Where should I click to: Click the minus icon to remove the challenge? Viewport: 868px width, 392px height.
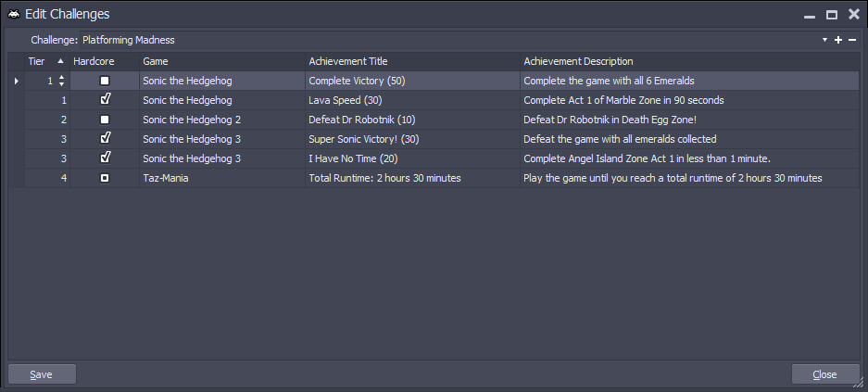click(x=852, y=40)
